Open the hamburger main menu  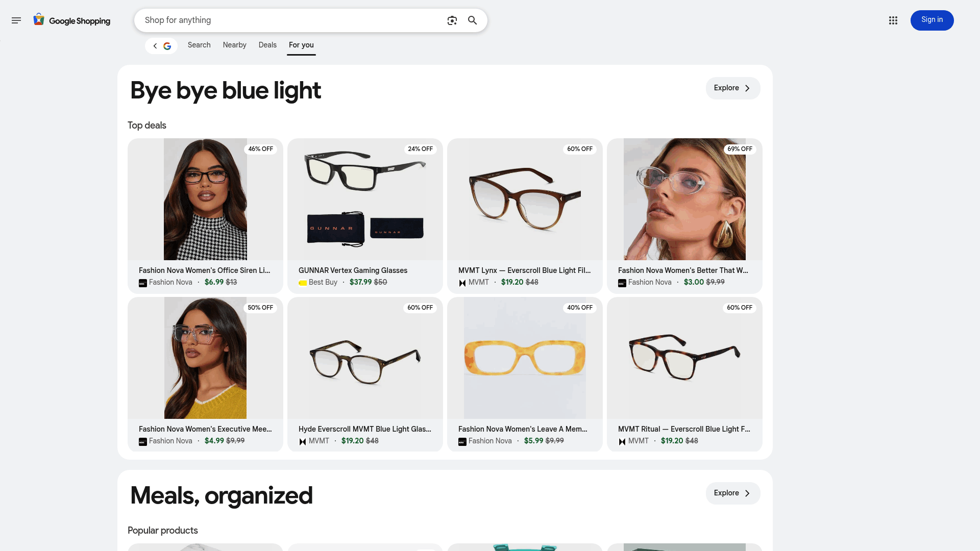[16, 20]
